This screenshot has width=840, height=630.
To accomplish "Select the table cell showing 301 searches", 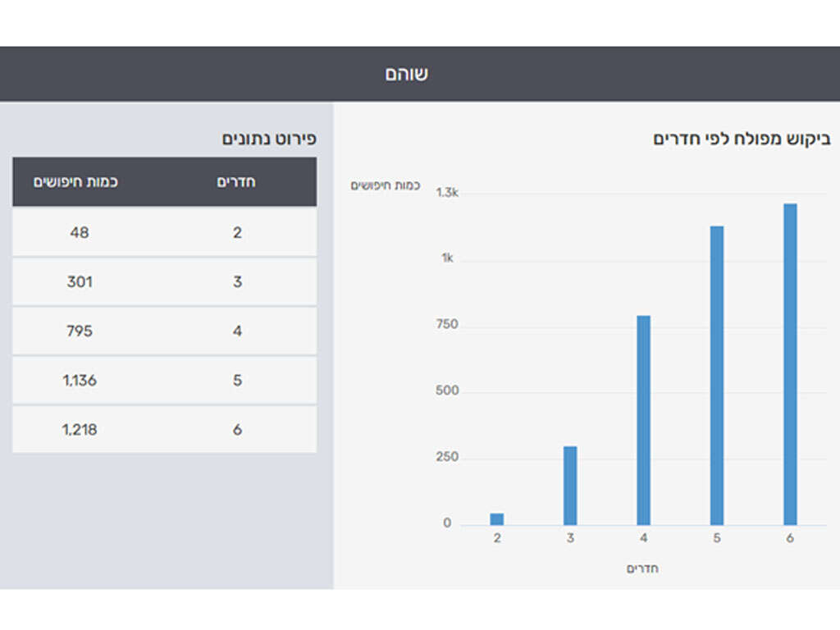I will click(x=80, y=282).
